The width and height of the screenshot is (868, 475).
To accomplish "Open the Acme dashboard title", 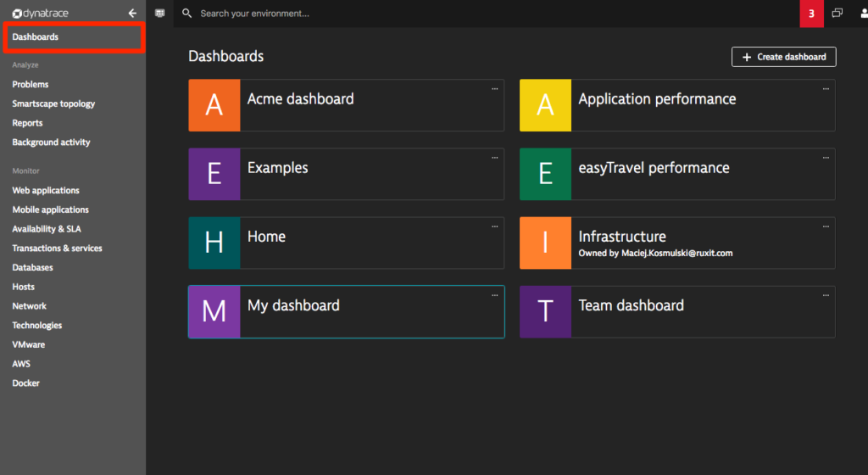I will coord(301,99).
